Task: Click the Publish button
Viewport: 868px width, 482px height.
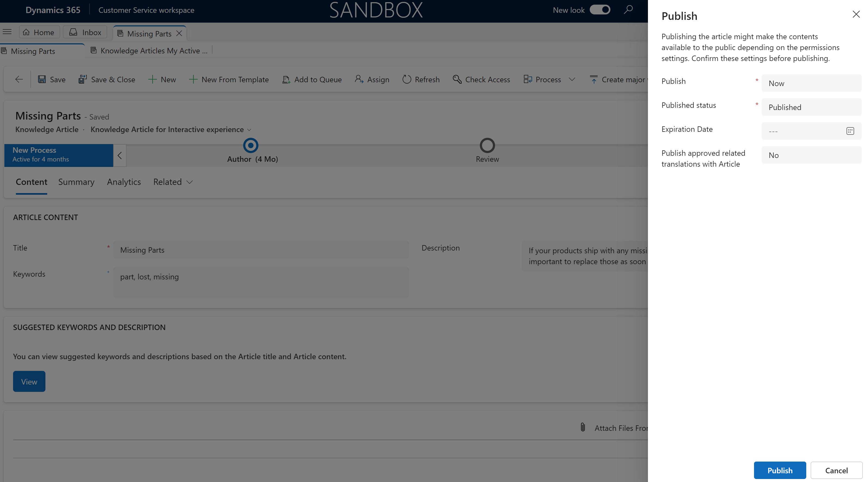Action: [x=780, y=470]
